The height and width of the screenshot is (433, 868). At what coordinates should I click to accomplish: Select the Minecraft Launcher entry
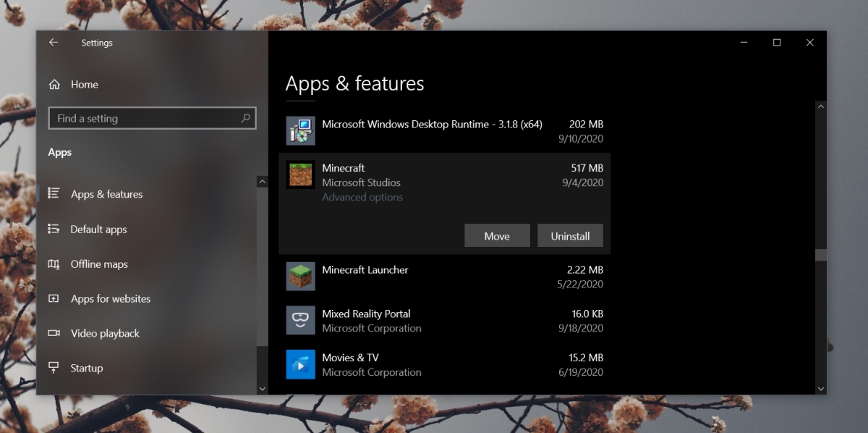click(444, 277)
